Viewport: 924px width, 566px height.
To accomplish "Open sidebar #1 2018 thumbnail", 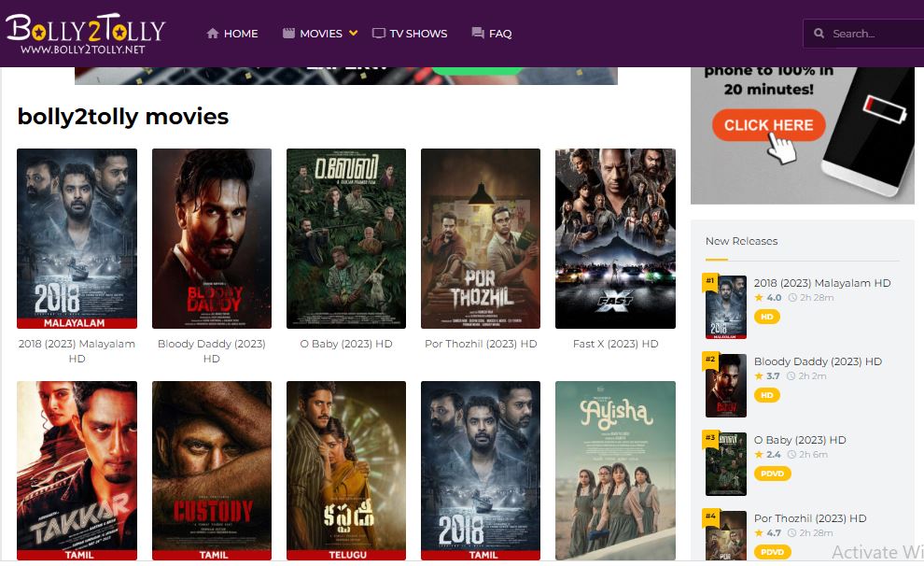I will [x=726, y=307].
